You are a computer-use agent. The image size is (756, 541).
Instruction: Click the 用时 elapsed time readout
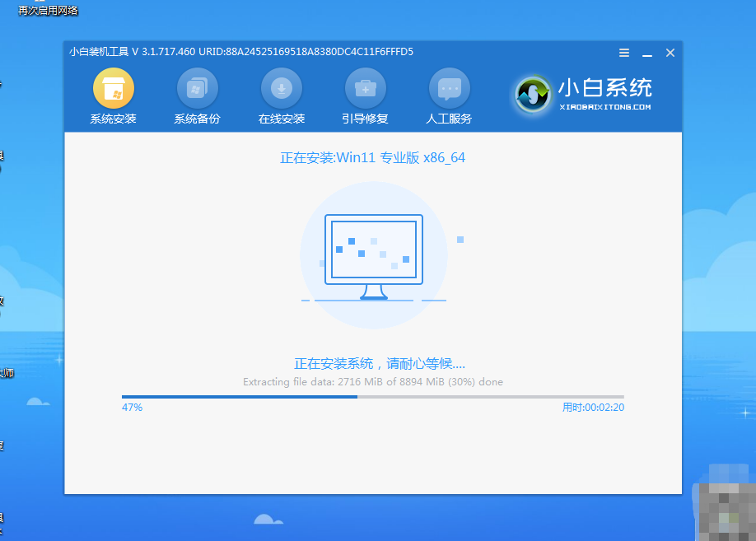592,408
